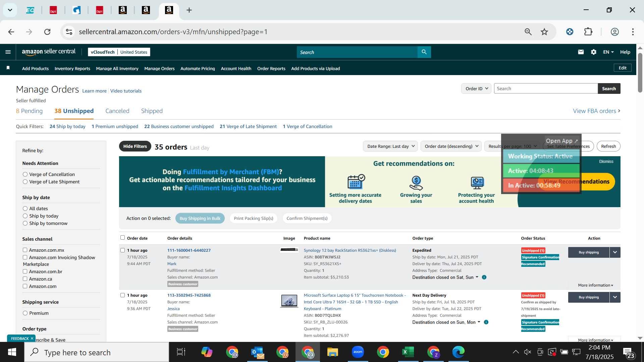Click the Order ID search input field
This screenshot has height=362, width=644.
coord(546,88)
